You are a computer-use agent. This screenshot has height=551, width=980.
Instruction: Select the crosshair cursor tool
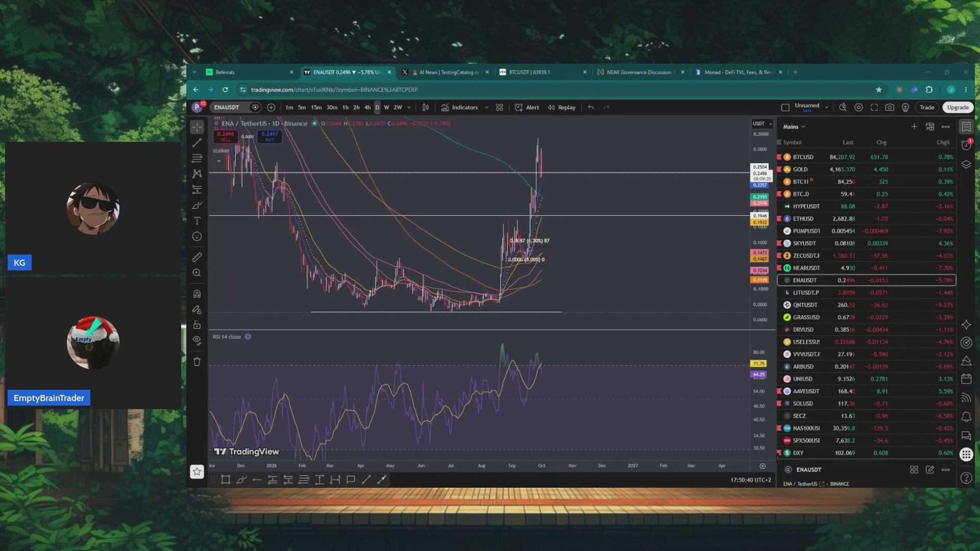(197, 127)
